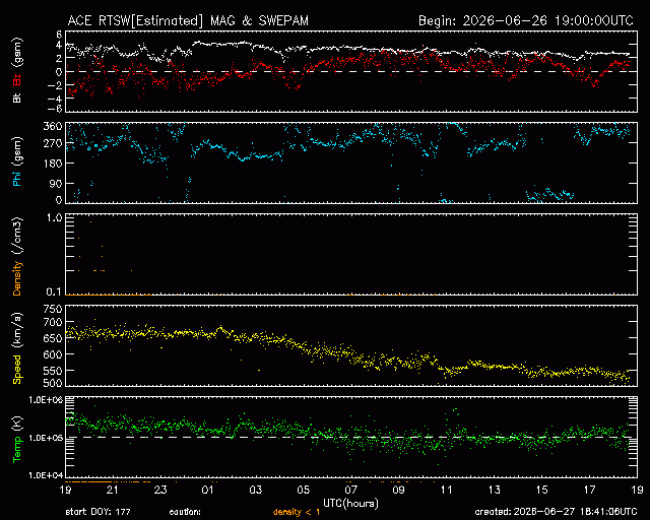This screenshot has width=650, height=520.
Task: Click the '15' hour label on time axis
Action: [x=542, y=490]
